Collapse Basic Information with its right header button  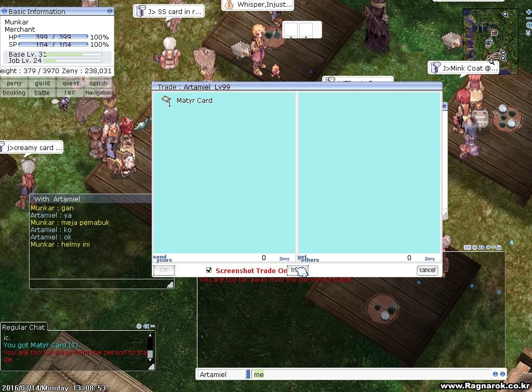point(110,11)
